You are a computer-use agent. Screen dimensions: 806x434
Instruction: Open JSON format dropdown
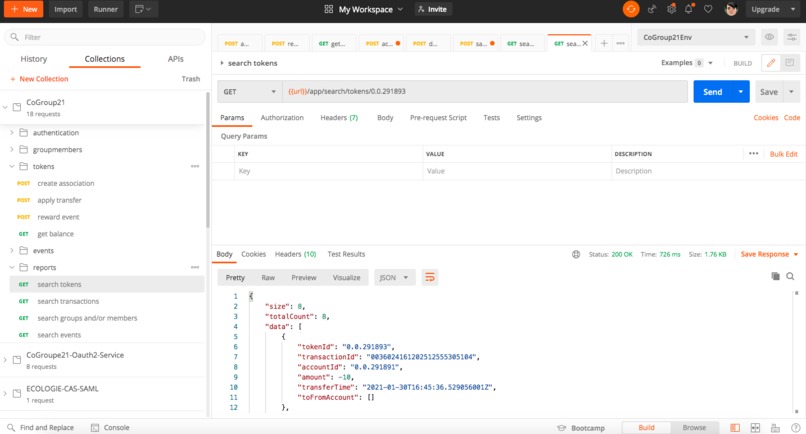(x=394, y=277)
